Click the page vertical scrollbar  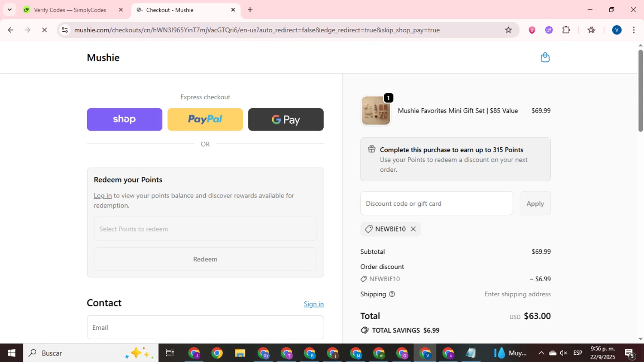(640, 91)
